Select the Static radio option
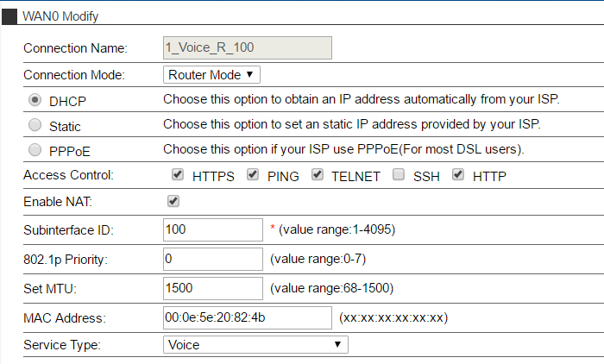The width and height of the screenshot is (604, 364). (x=35, y=125)
